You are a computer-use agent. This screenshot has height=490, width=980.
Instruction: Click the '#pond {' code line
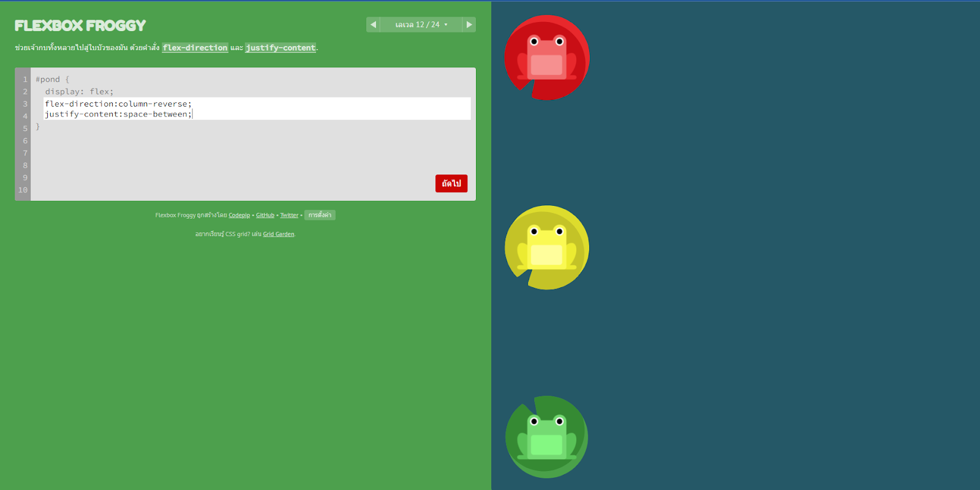(53, 80)
